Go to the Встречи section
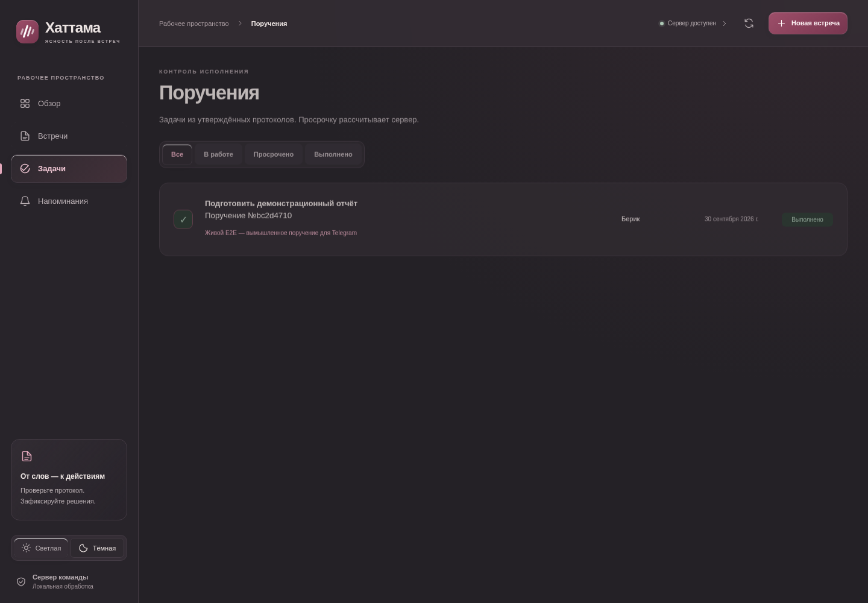868x603 pixels. click(x=69, y=136)
